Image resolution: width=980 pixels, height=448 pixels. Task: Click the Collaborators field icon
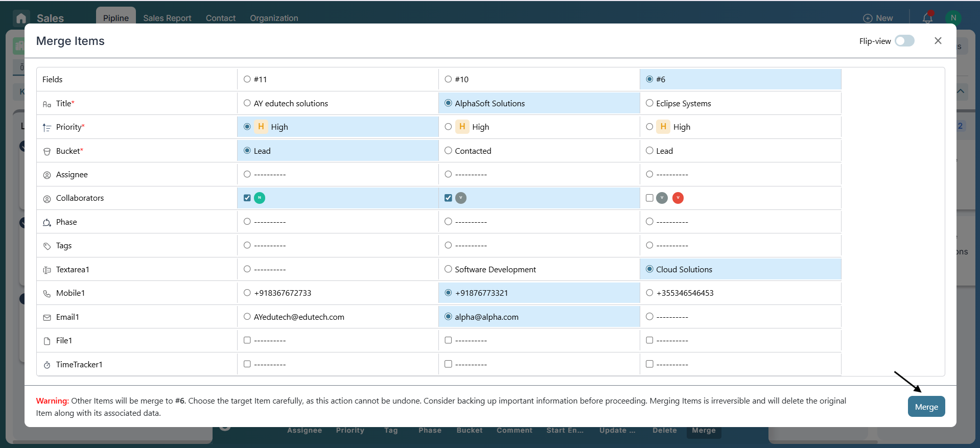point(47,199)
